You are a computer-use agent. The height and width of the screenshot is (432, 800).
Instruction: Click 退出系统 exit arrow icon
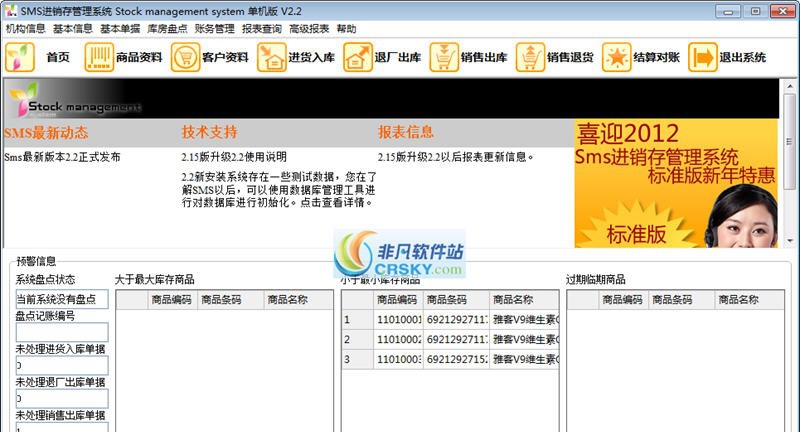(703, 57)
